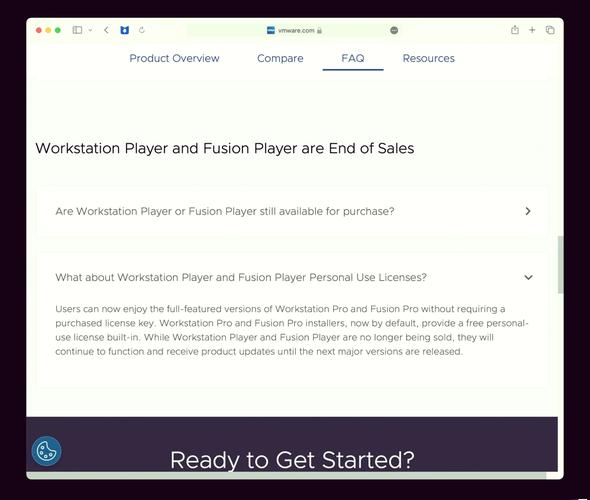This screenshot has width=590, height=500.
Task: Show tab overview icon
Action: pyautogui.click(x=550, y=30)
